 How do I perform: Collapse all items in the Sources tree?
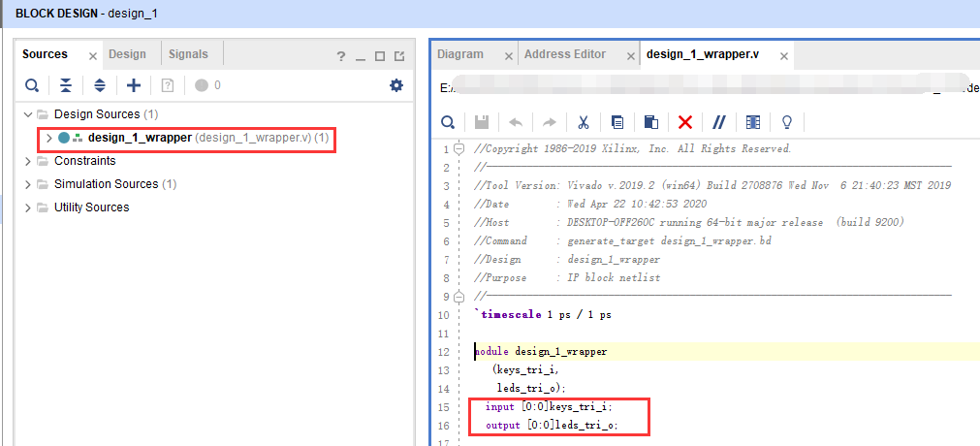pos(66,85)
